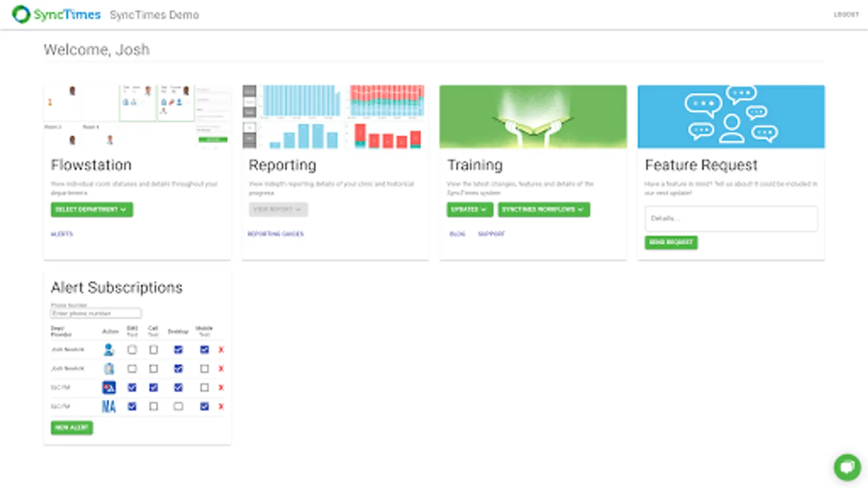
Task: Click the clipboard action icon in second alert row
Action: pos(109,369)
